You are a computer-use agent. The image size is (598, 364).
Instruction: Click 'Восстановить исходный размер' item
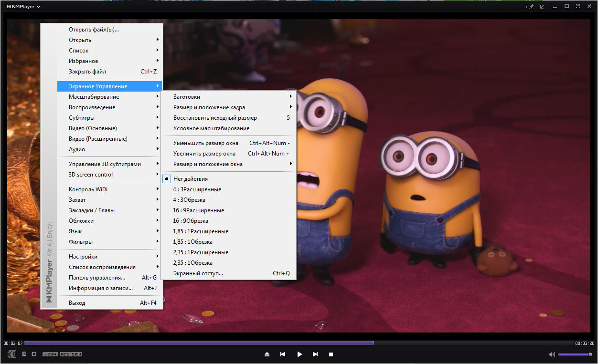[228, 118]
